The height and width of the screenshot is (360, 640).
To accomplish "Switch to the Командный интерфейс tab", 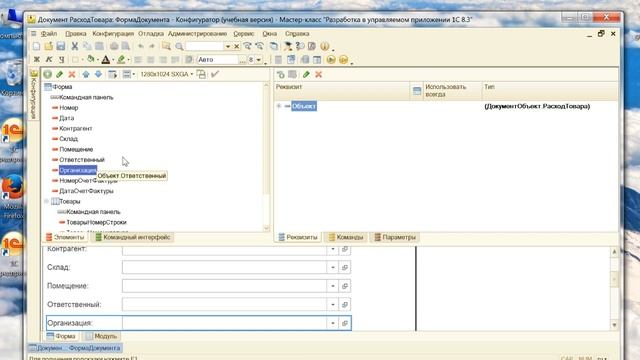I will coord(132,237).
